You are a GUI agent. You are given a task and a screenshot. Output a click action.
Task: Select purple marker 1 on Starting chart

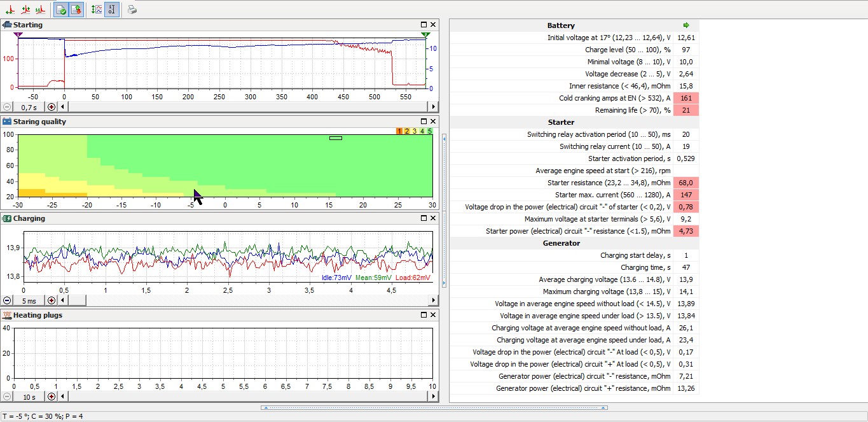[x=18, y=34]
